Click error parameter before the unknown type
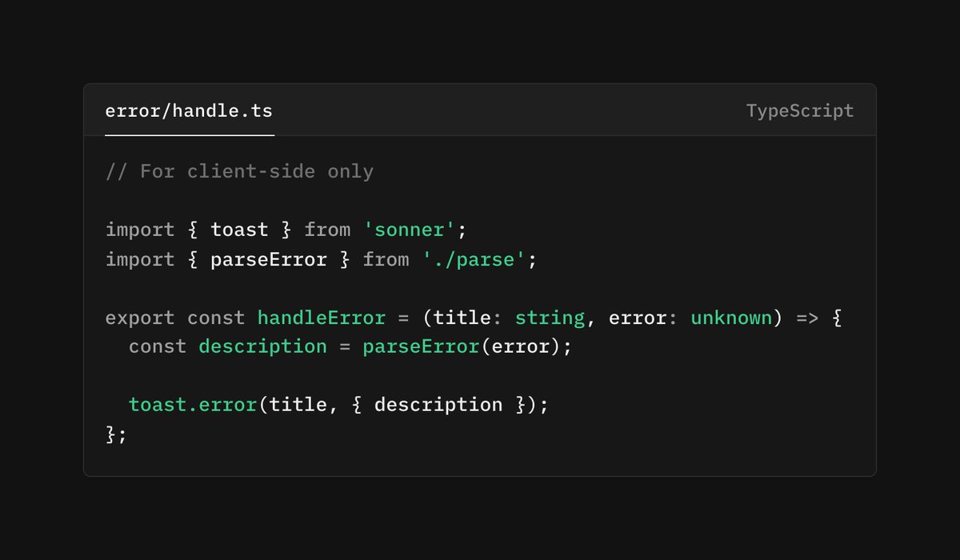This screenshot has width=960, height=560. pos(637,318)
